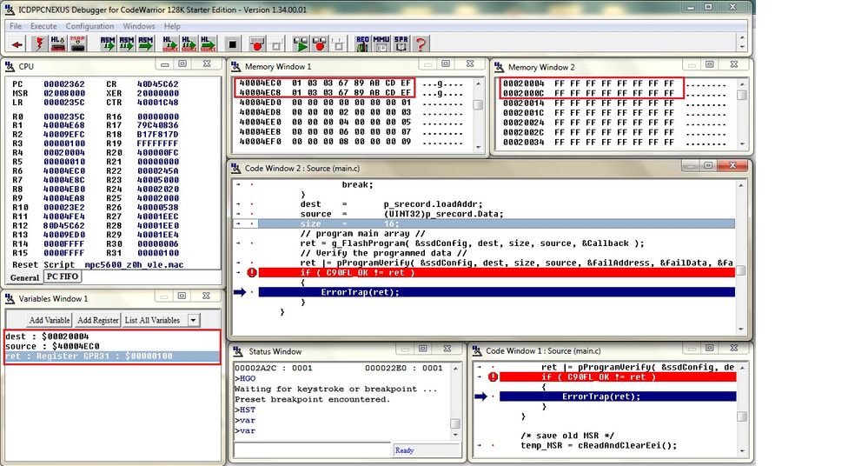Click the ASM single step icon
This screenshot has height=466, width=868.
coord(108,43)
